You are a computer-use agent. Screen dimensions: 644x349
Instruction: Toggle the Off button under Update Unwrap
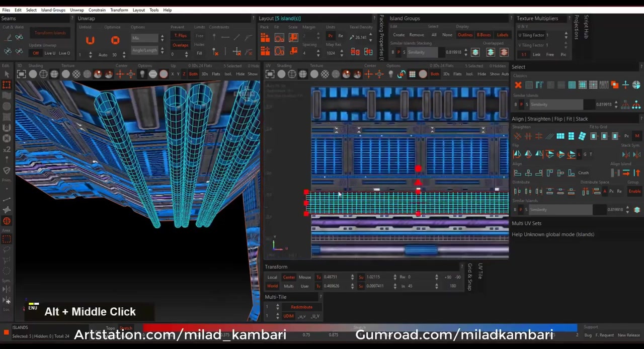pos(36,53)
